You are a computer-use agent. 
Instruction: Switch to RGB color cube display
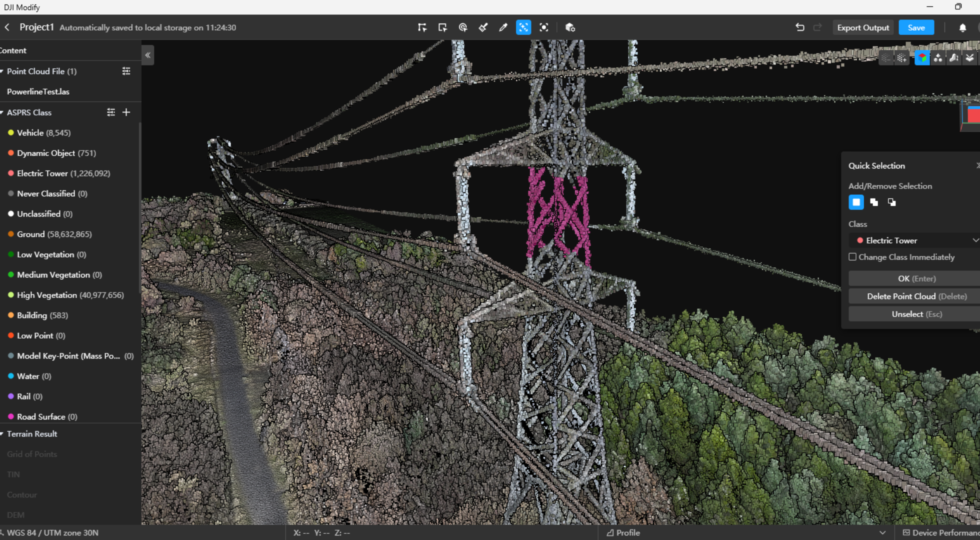[x=922, y=58]
